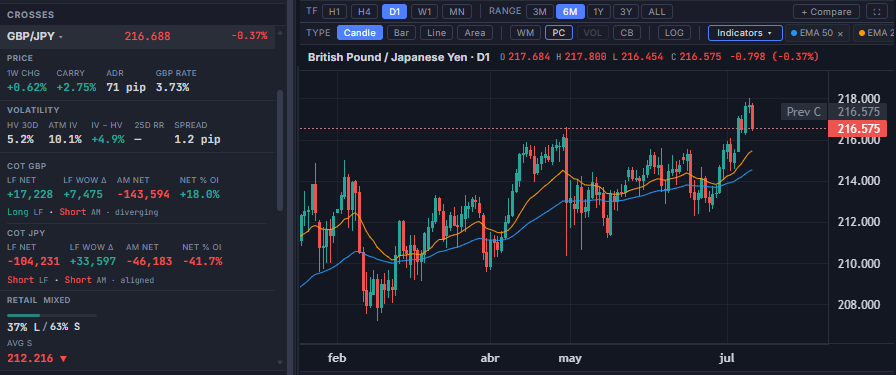The width and height of the screenshot is (896, 375).
Task: Select Candle chart type
Action: tap(359, 33)
